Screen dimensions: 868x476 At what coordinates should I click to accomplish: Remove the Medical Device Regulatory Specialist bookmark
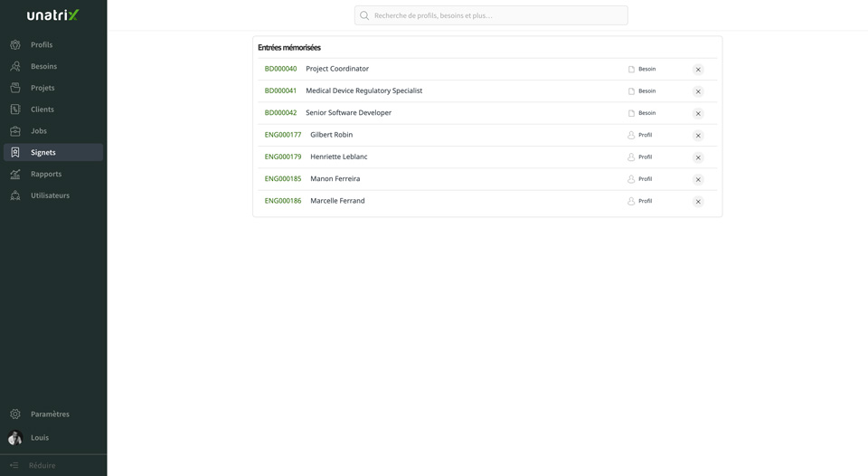pos(698,91)
